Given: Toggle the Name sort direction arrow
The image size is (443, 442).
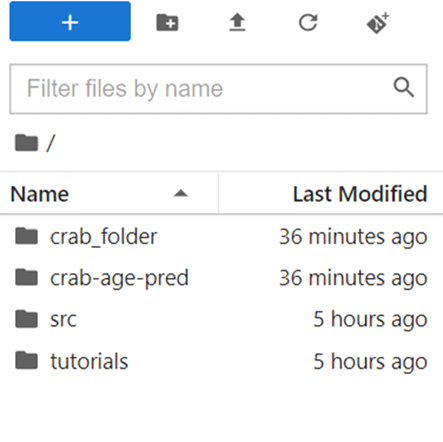Looking at the screenshot, I should [181, 193].
